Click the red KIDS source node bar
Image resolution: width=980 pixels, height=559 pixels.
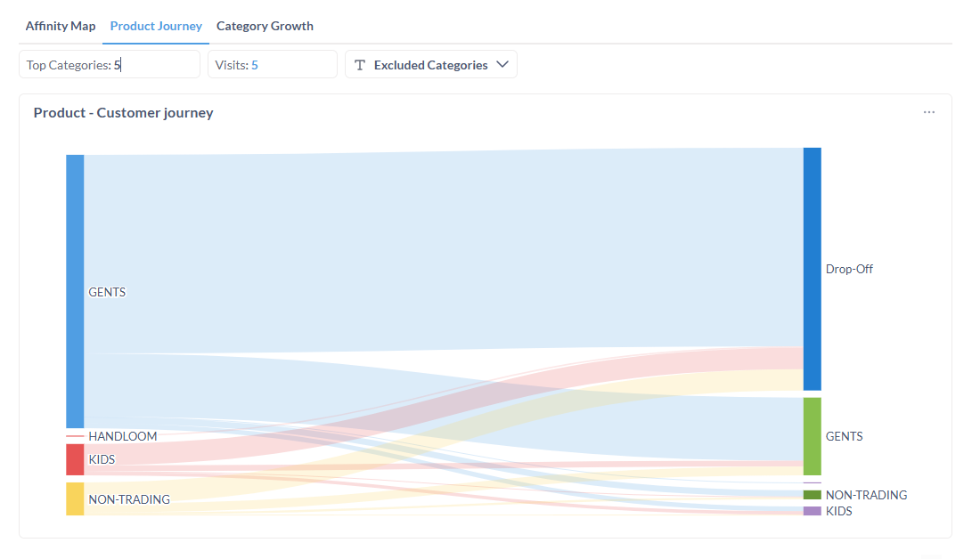click(75, 459)
